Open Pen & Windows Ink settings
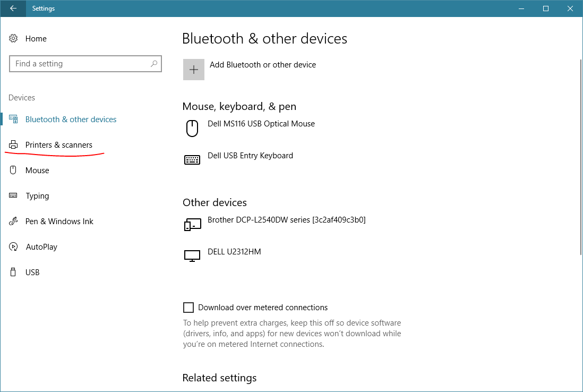 (59, 221)
